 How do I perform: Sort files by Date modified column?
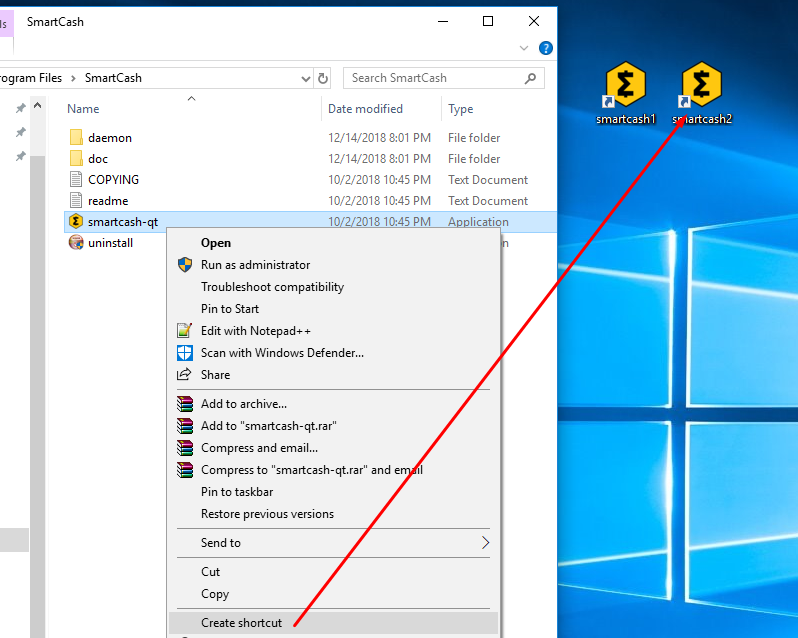click(365, 109)
